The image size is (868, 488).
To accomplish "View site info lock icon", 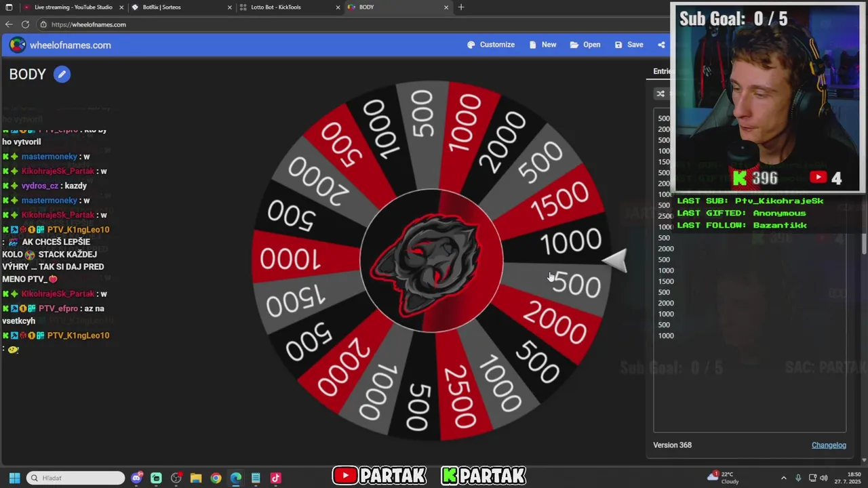I will (x=43, y=24).
